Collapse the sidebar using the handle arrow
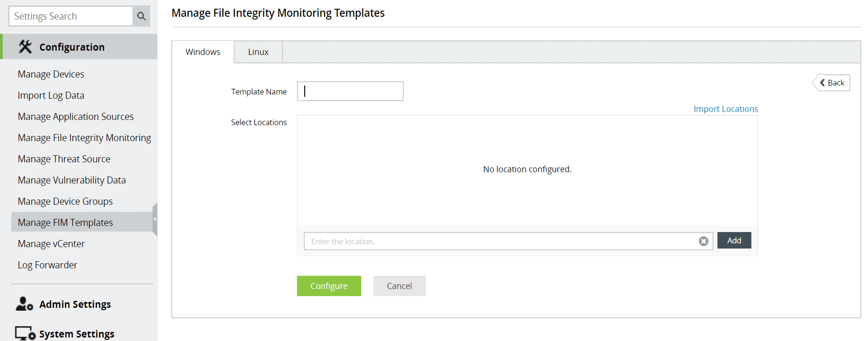Screen dimensions: 868x341 point(155,219)
